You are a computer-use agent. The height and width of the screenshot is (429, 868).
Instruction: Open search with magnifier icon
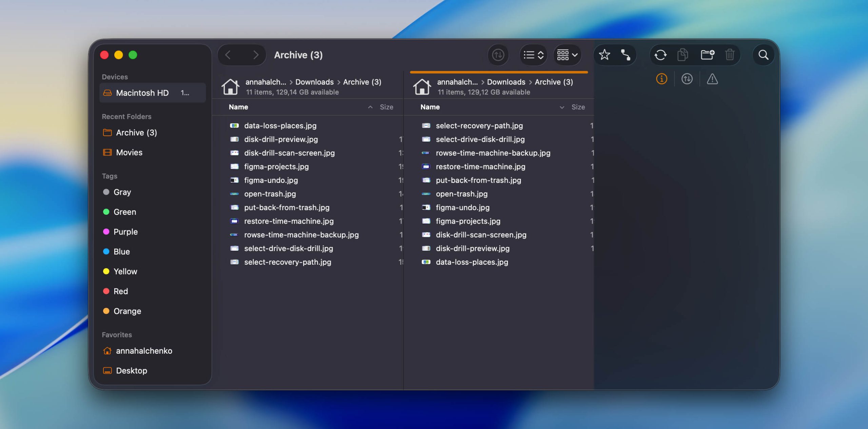pyautogui.click(x=763, y=55)
